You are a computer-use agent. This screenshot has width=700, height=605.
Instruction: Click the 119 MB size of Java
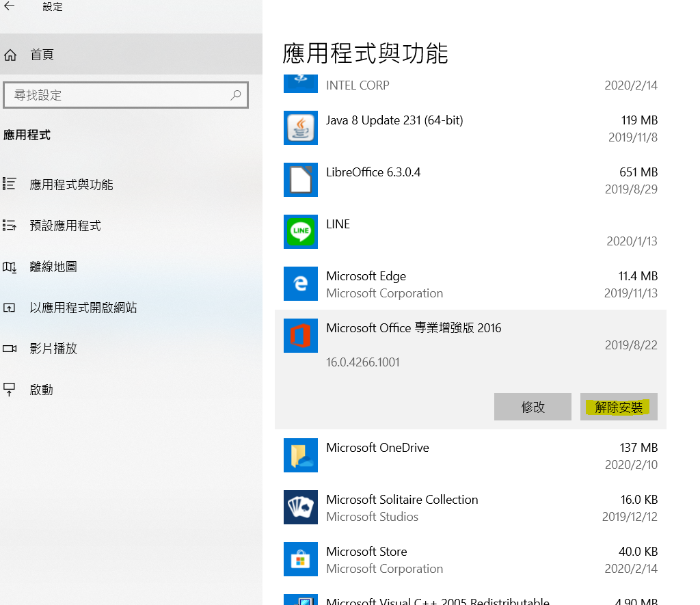(639, 120)
